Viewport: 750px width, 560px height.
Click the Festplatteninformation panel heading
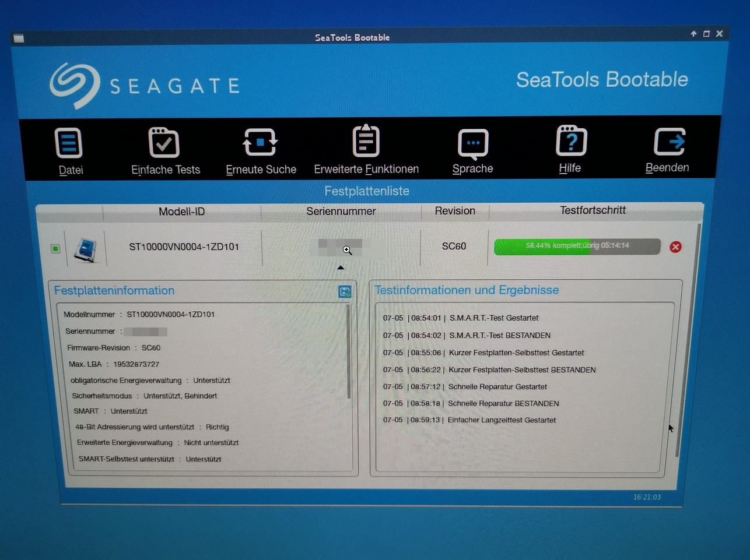114,291
